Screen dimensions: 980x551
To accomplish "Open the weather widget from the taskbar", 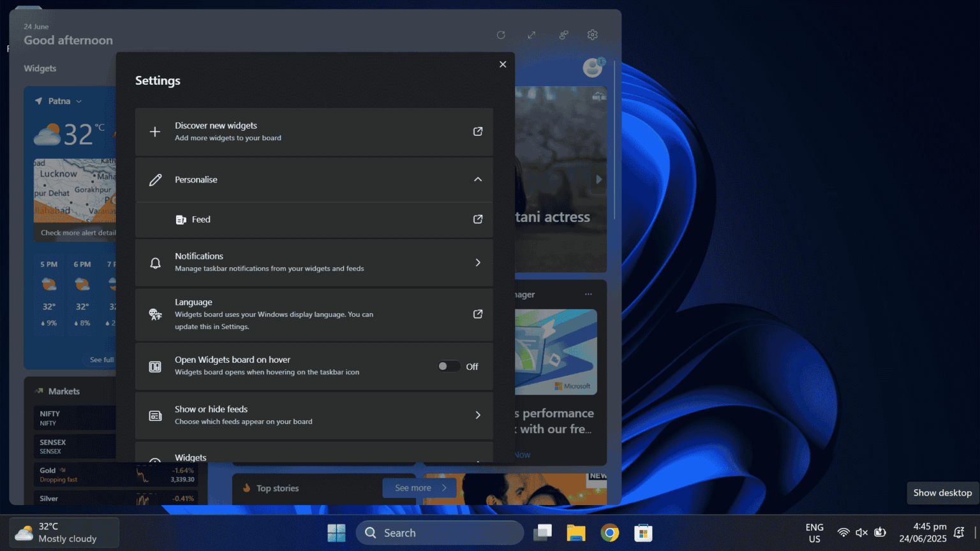I will click(x=63, y=533).
